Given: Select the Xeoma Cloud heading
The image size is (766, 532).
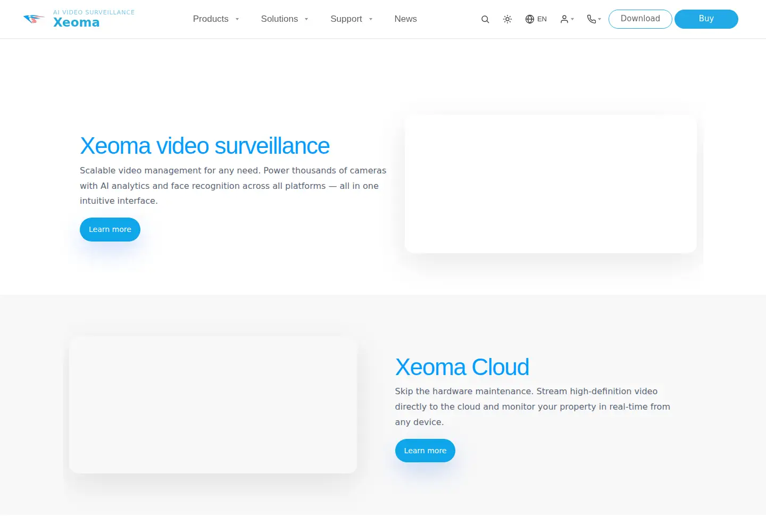Looking at the screenshot, I should (x=462, y=367).
